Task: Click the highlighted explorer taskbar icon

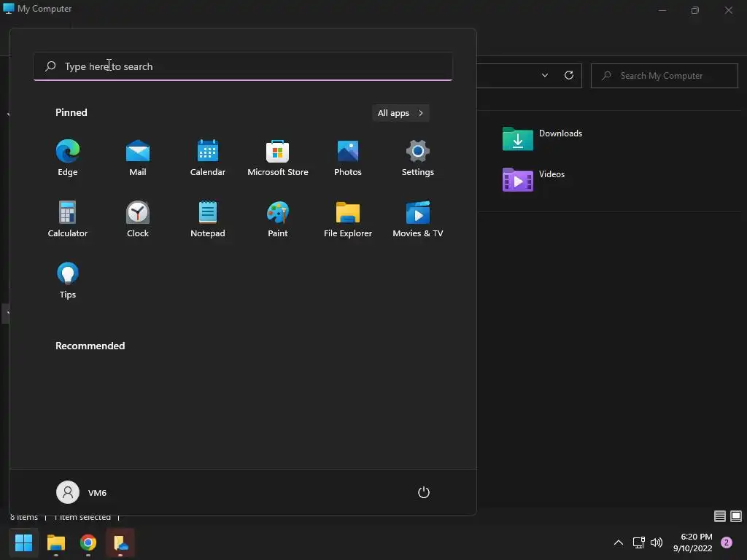Action: click(120, 542)
